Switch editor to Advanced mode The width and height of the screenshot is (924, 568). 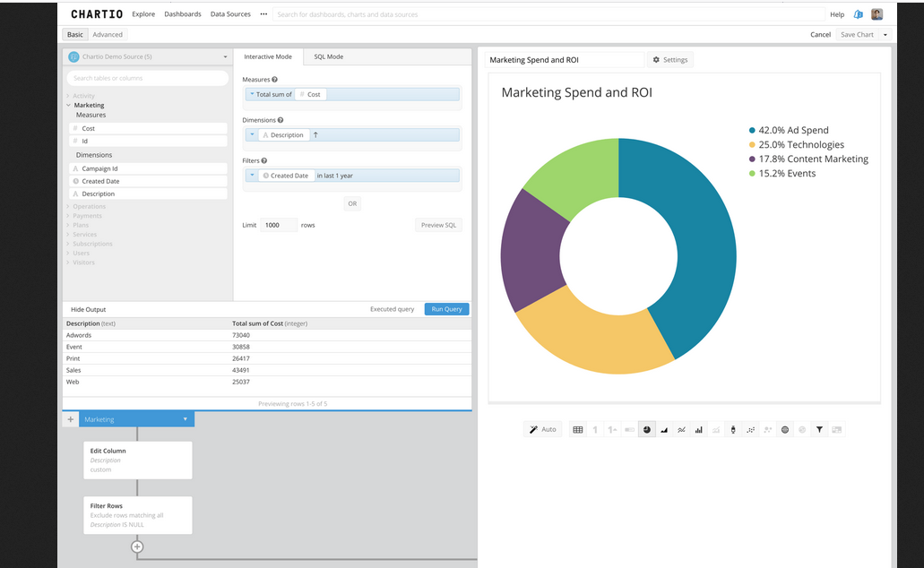[x=108, y=35]
